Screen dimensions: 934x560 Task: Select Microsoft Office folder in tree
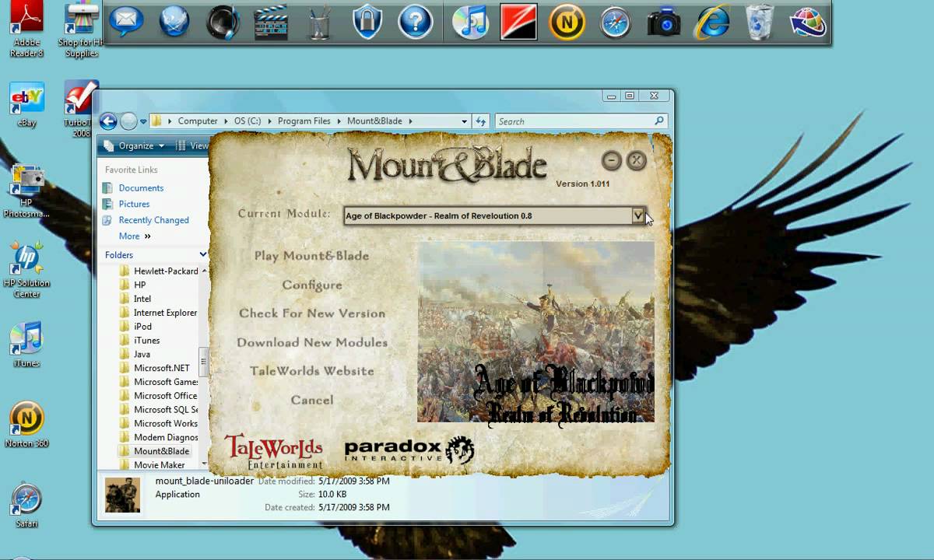point(166,396)
